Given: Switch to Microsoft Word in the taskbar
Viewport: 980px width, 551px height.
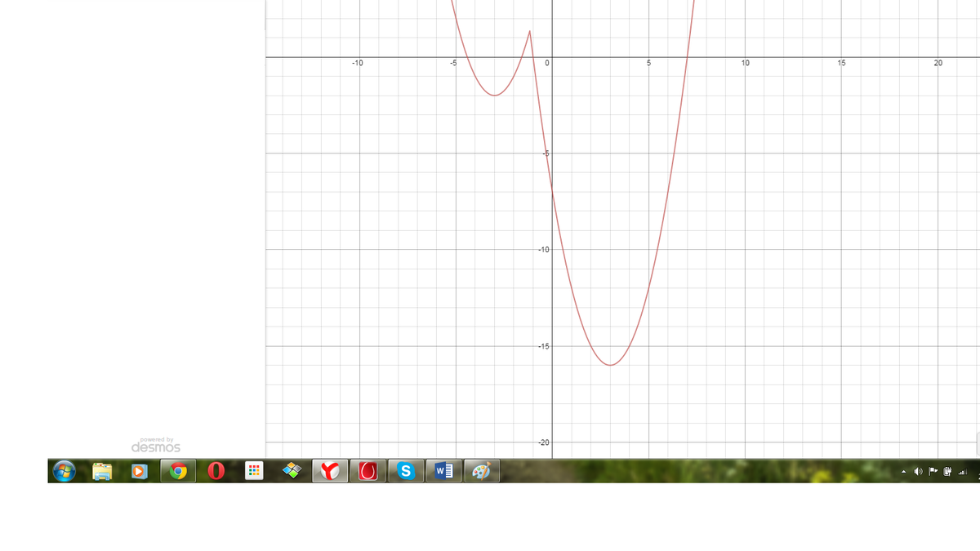Looking at the screenshot, I should (x=443, y=471).
